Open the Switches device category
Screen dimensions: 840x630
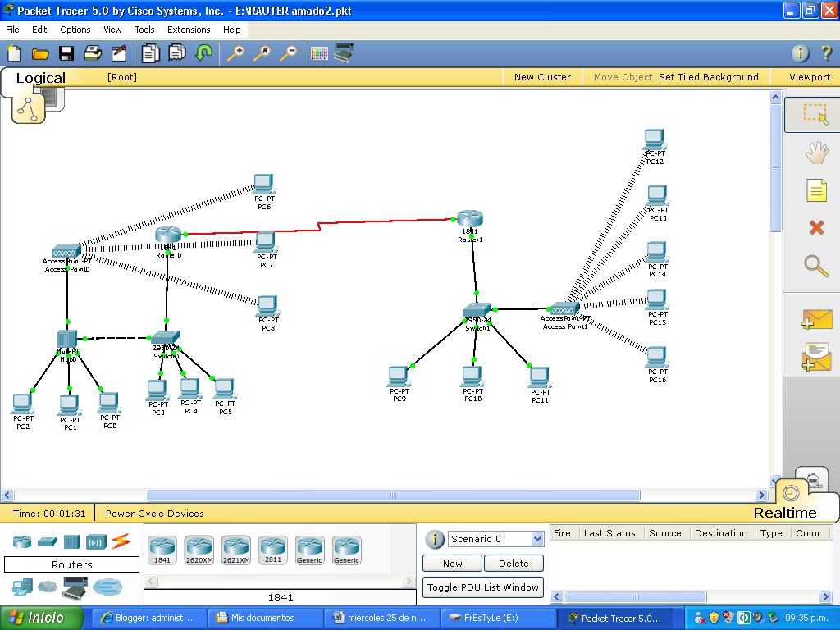pos(46,540)
